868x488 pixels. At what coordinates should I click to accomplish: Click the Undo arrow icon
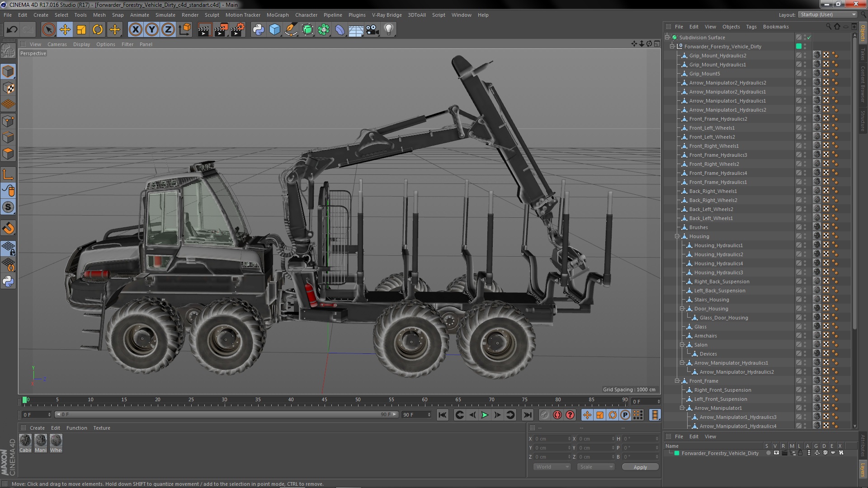[x=12, y=30]
